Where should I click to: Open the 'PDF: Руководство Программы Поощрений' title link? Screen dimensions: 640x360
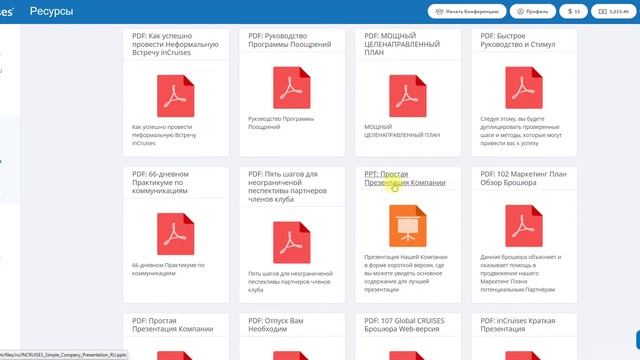click(289, 40)
